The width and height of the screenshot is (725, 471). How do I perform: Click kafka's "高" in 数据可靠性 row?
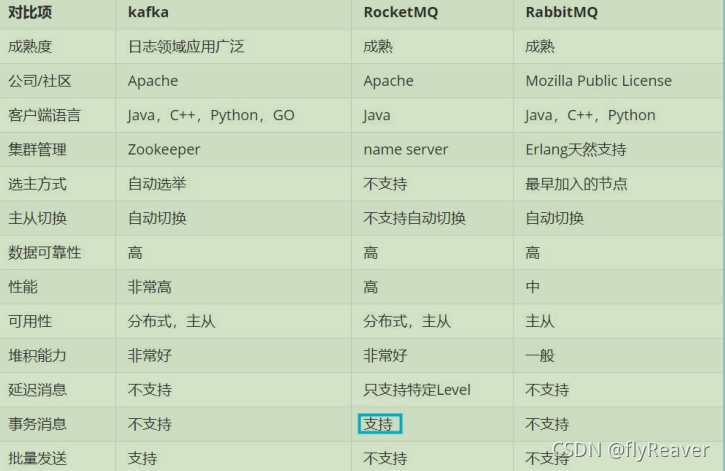point(135,253)
